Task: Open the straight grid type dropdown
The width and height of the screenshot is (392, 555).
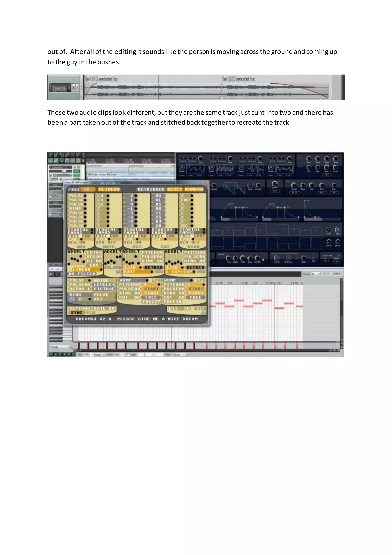Action: click(x=100, y=355)
